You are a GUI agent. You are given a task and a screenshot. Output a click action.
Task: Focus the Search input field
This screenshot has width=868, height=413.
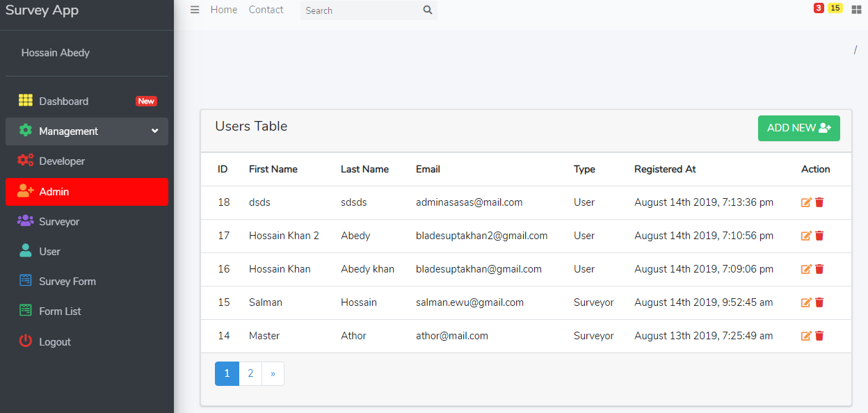(x=361, y=10)
